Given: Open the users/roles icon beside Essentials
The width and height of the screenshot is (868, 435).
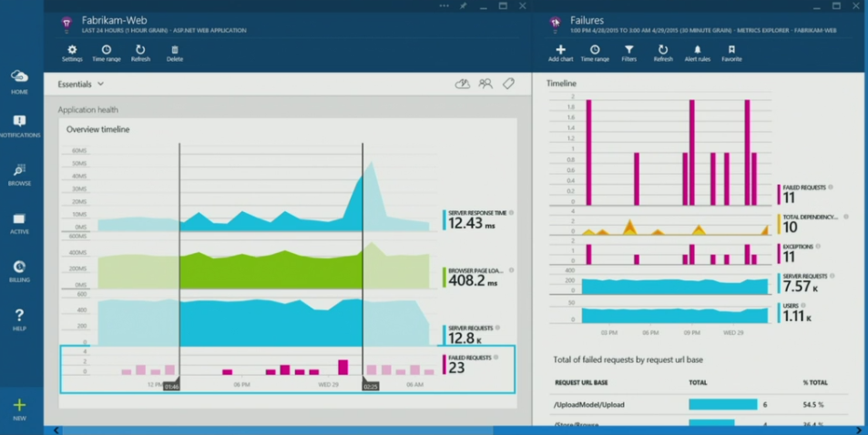Looking at the screenshot, I should pos(485,84).
